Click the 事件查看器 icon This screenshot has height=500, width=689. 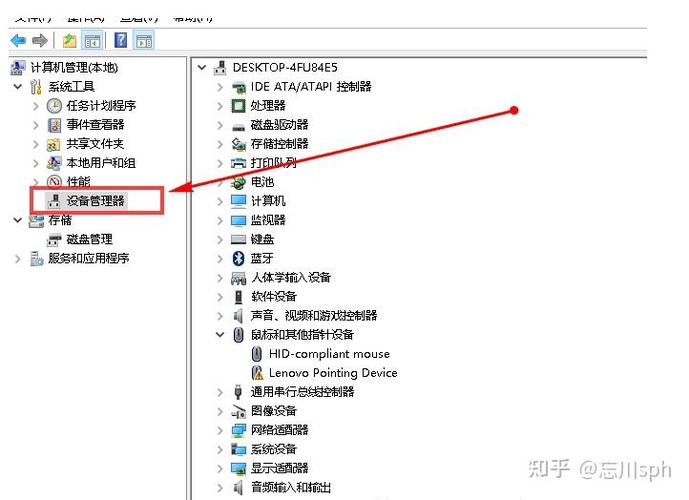point(54,125)
